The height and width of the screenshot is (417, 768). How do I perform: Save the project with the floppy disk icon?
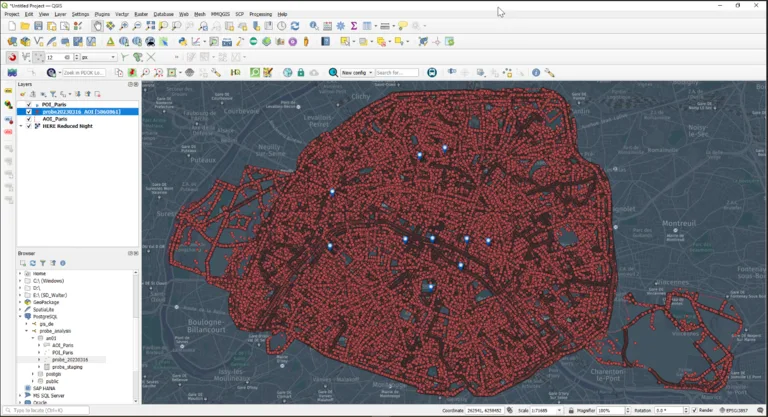click(38, 26)
